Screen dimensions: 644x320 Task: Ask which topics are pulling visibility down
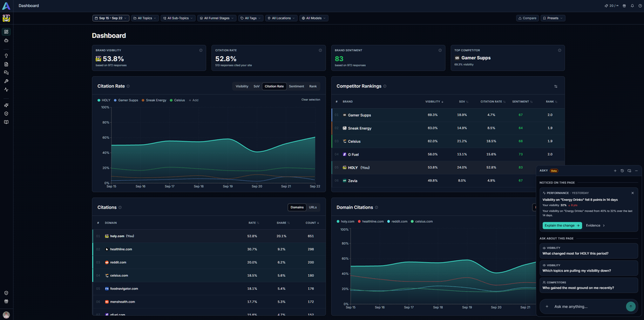point(589,268)
